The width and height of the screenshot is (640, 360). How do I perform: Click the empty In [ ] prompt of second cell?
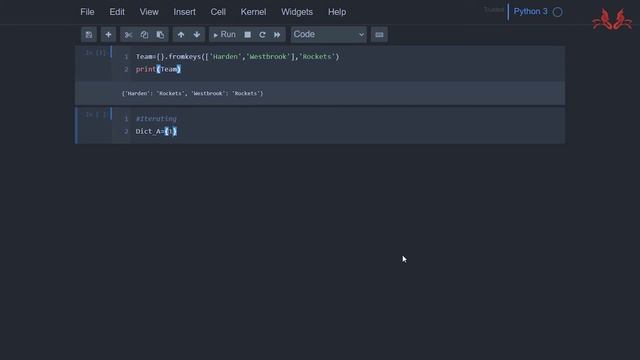[96, 115]
